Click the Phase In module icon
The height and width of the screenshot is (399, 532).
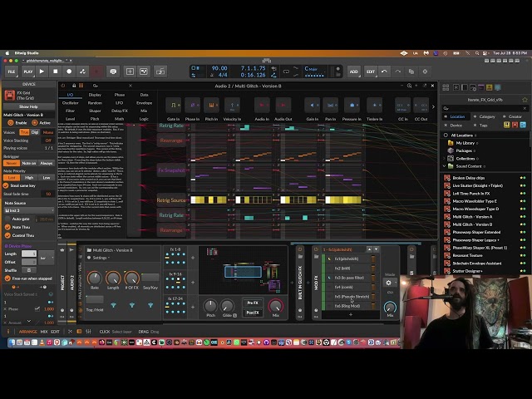(192, 106)
